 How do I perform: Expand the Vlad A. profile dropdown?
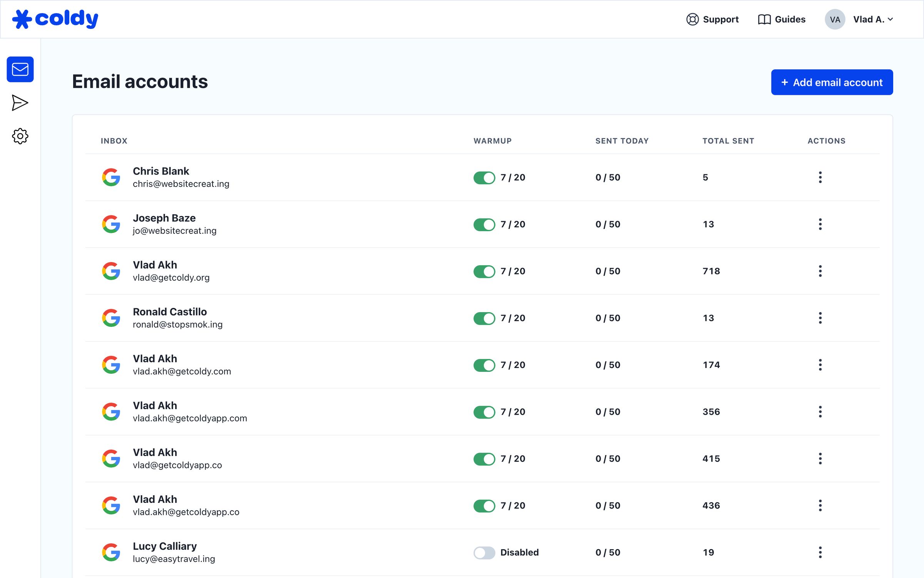point(872,19)
